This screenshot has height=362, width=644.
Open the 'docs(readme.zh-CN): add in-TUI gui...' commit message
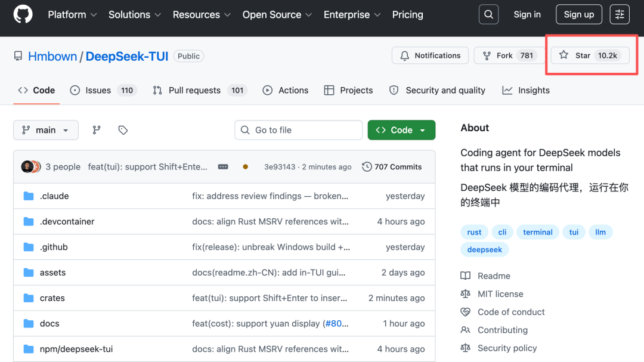click(268, 273)
